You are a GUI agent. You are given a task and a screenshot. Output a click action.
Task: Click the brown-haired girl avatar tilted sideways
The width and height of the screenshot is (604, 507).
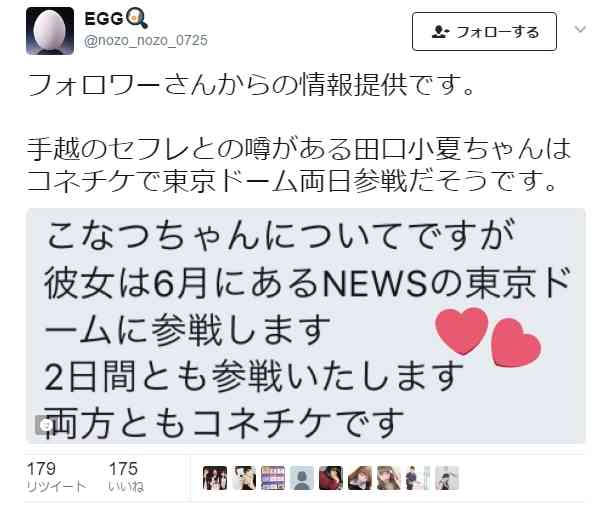(x=360, y=478)
